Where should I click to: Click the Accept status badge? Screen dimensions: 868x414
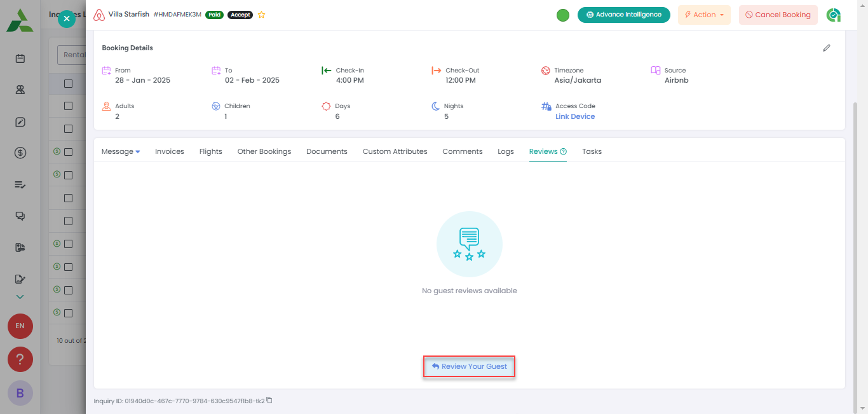point(240,15)
